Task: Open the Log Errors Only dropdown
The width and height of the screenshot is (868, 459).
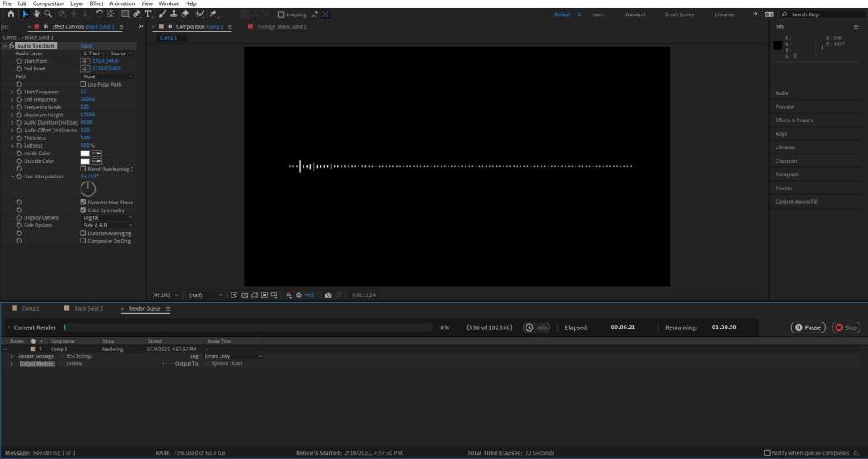Action: tap(235, 356)
